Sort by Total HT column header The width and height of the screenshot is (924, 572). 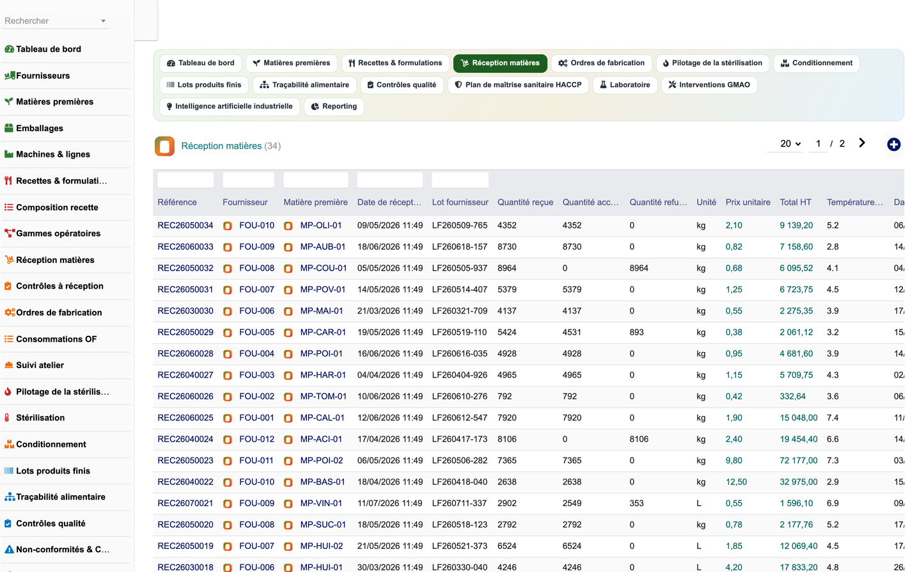795,202
